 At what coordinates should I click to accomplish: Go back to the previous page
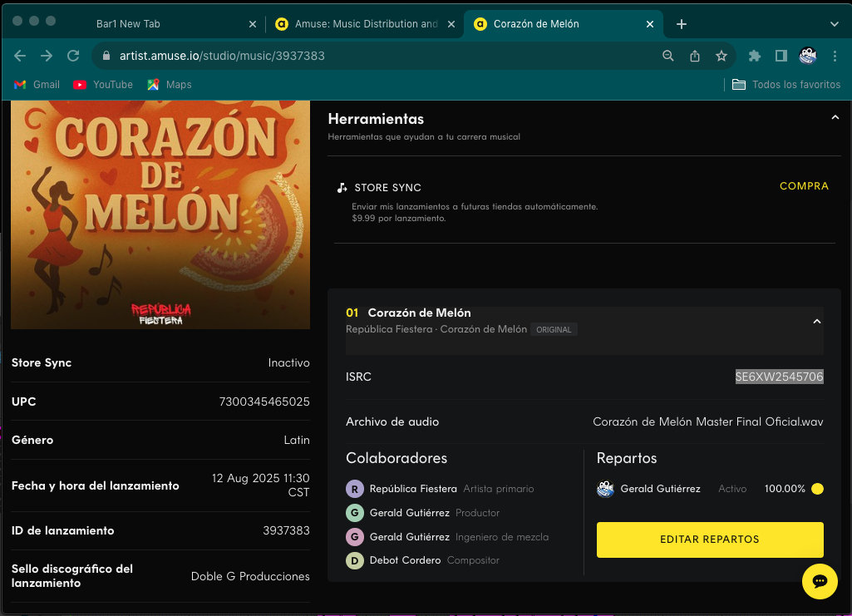pos(20,56)
